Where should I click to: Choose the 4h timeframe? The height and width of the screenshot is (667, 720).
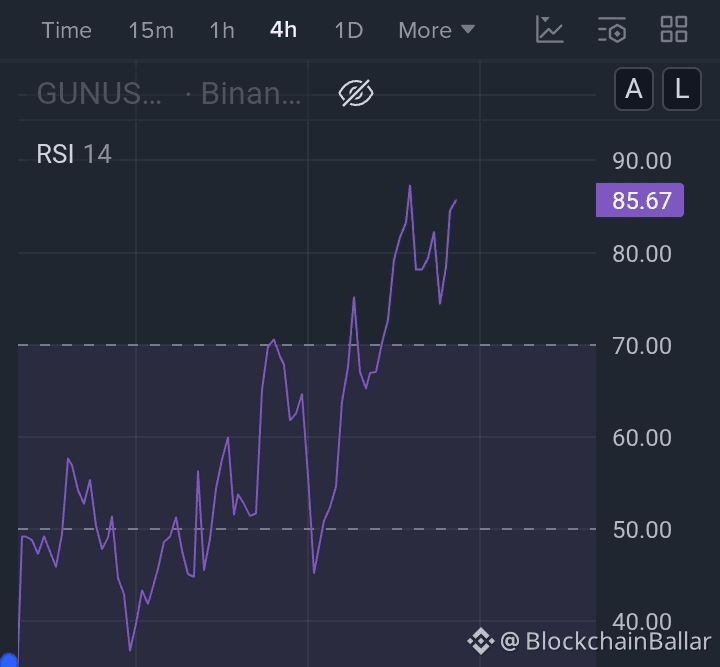pyautogui.click(x=283, y=30)
